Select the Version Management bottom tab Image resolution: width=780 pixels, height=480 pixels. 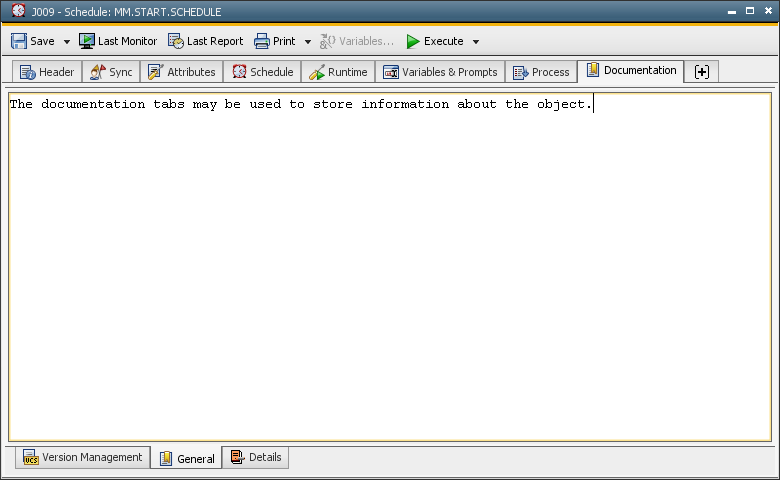coord(83,458)
